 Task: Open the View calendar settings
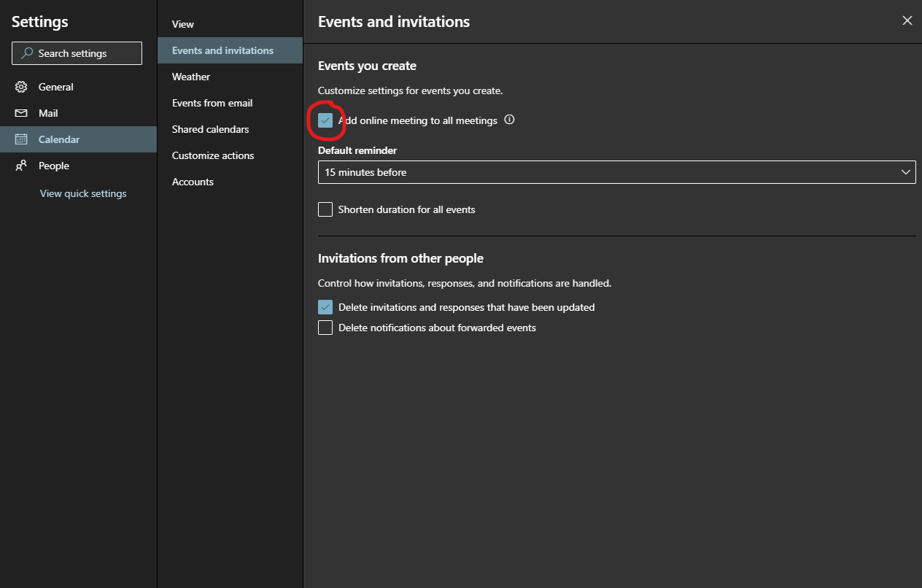pos(183,24)
